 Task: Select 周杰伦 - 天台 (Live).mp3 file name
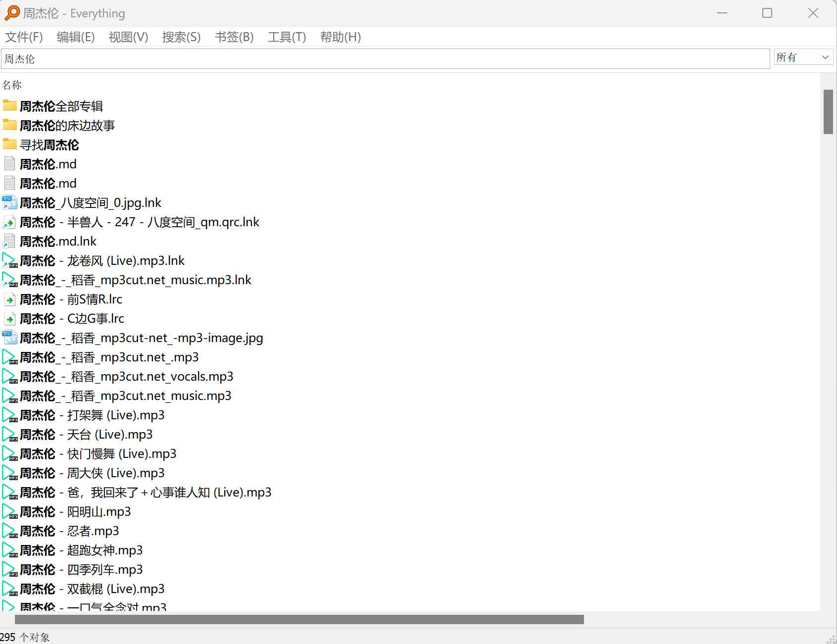click(x=87, y=434)
